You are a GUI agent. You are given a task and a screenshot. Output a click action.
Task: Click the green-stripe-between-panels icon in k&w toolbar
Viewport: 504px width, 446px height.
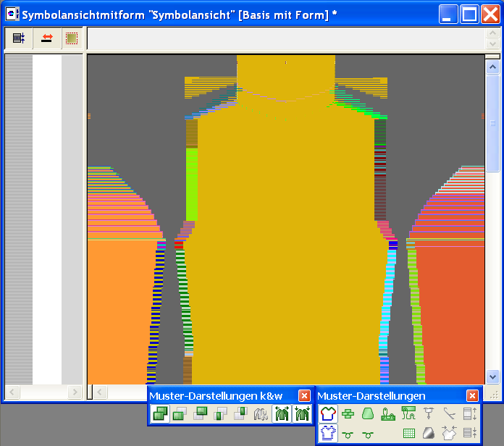tap(220, 414)
